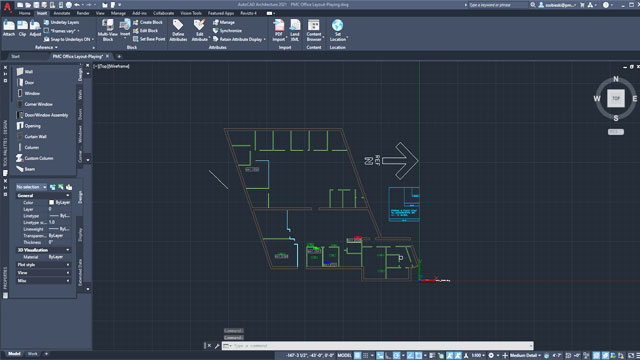Click the Multi-View Block icon
Screen dimensions: 640x360
(x=108, y=30)
